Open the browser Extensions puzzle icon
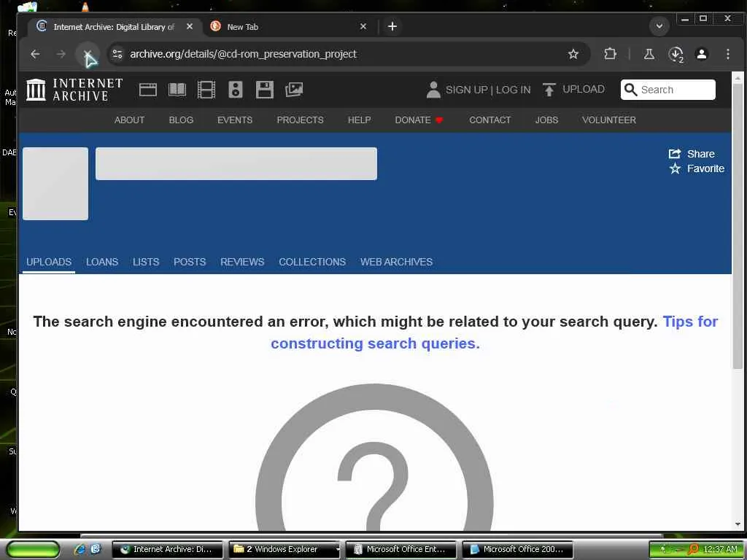747x560 pixels. click(x=611, y=54)
